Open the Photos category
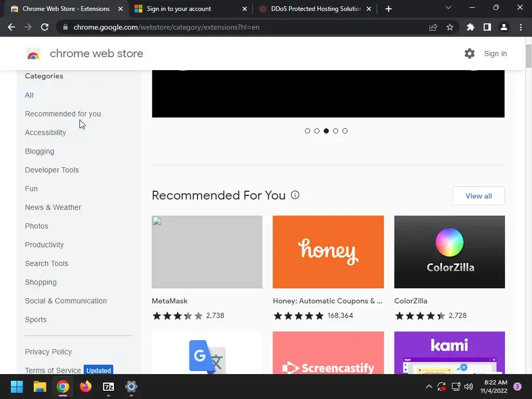 click(37, 226)
